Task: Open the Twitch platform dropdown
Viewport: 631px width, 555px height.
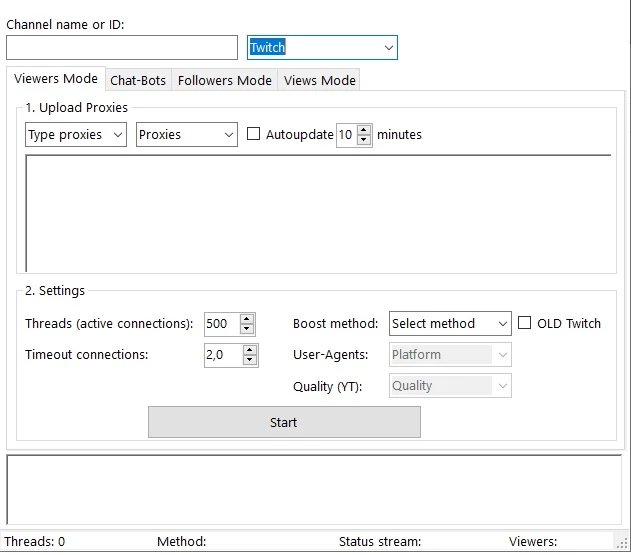Action: [322, 48]
